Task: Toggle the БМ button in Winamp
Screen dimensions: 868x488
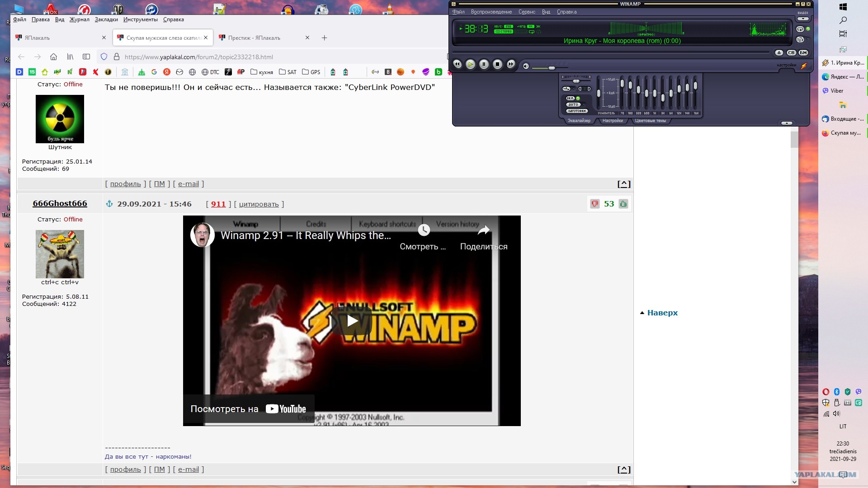Action: tap(803, 53)
